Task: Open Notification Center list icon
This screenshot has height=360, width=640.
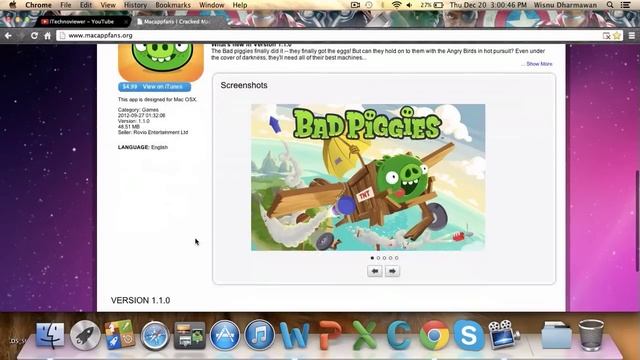Action: pos(625,5)
